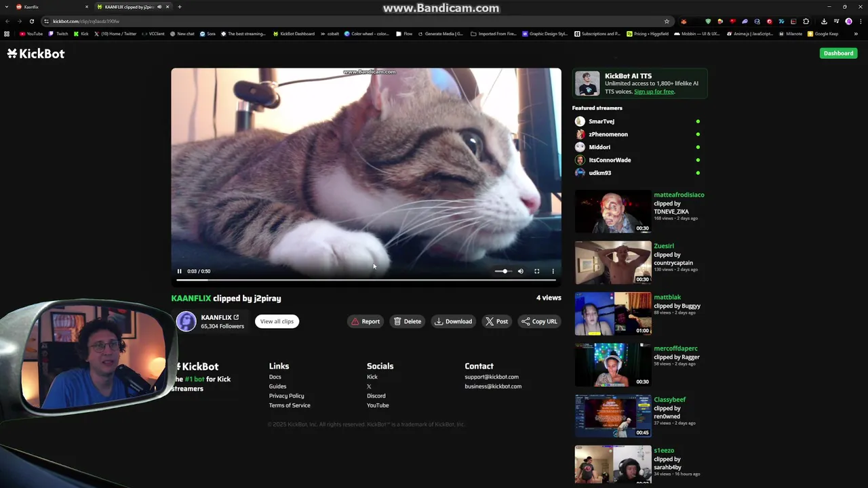The height and width of the screenshot is (488, 868).
Task: Open the Chrome three-dot menu
Action: tap(860, 21)
